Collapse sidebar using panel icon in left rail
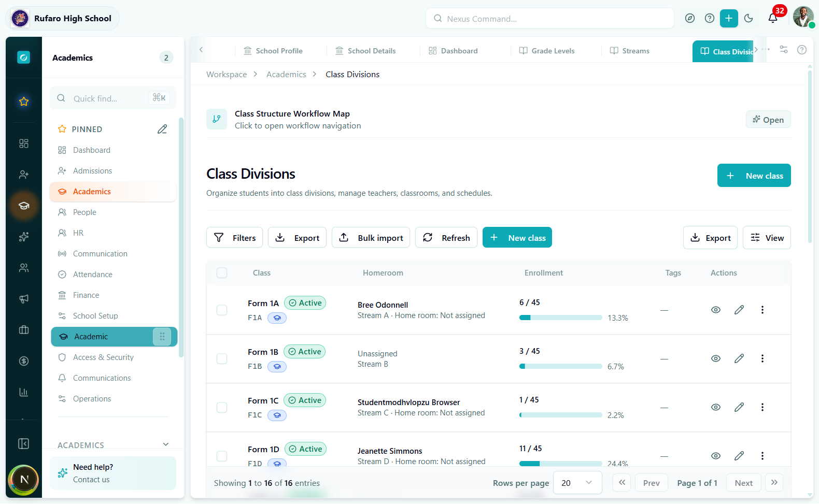The image size is (819, 504). [x=24, y=443]
